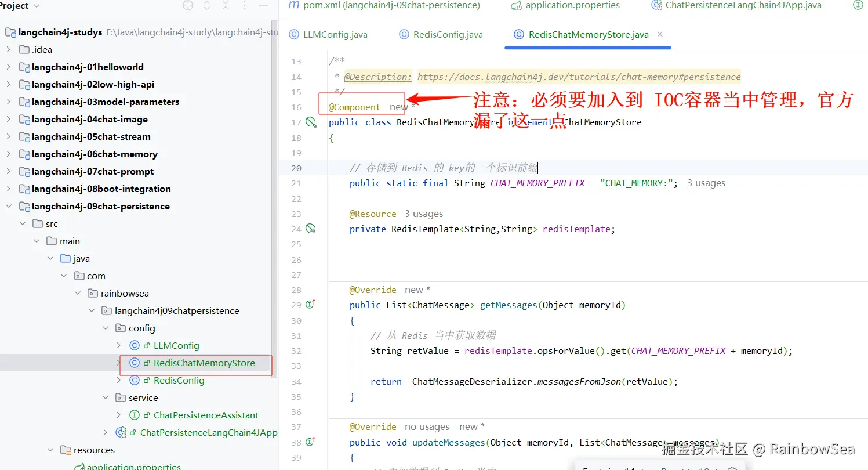Click the LLMConfig class icon in tree
Viewport: 868px width, 470px height.
(135, 345)
